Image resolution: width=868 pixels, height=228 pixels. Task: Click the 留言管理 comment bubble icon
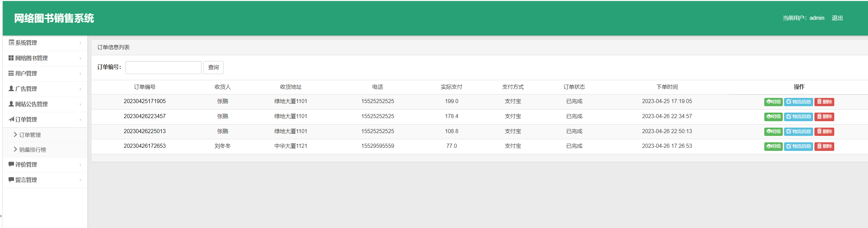pos(11,180)
